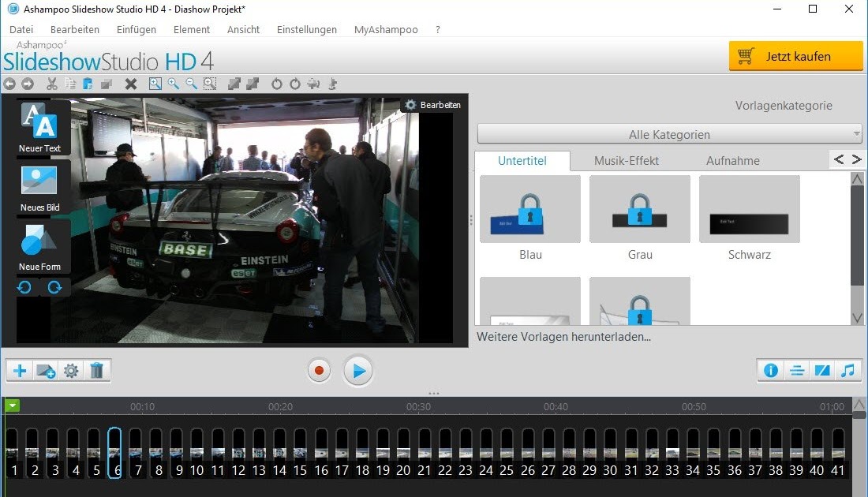
Task: Add new text with Neuer Text
Action: [x=39, y=129]
